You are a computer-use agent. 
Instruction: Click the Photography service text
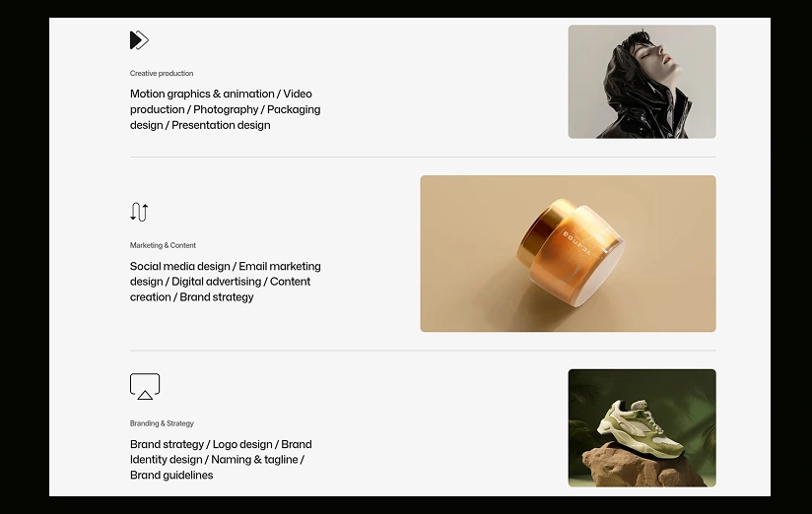pyautogui.click(x=226, y=109)
